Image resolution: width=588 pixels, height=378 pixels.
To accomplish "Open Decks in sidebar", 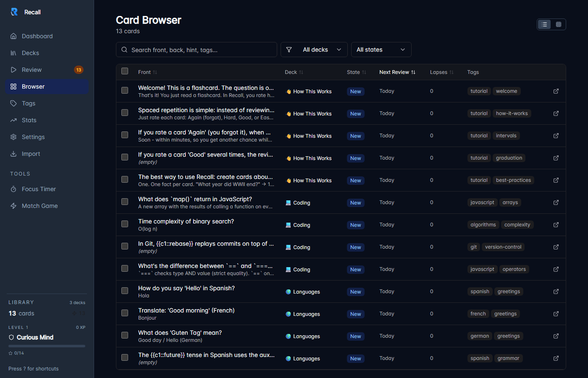I will coord(47,53).
